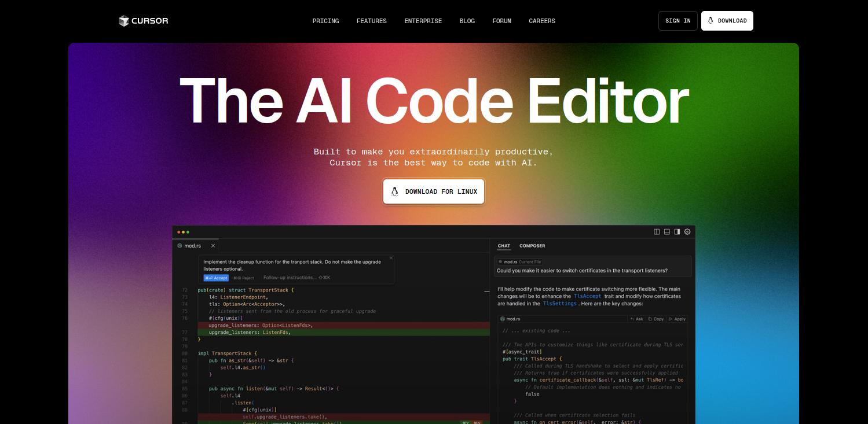Open the settings gear in editor titlebar
Image resolution: width=868 pixels, height=424 pixels.
pos(687,232)
